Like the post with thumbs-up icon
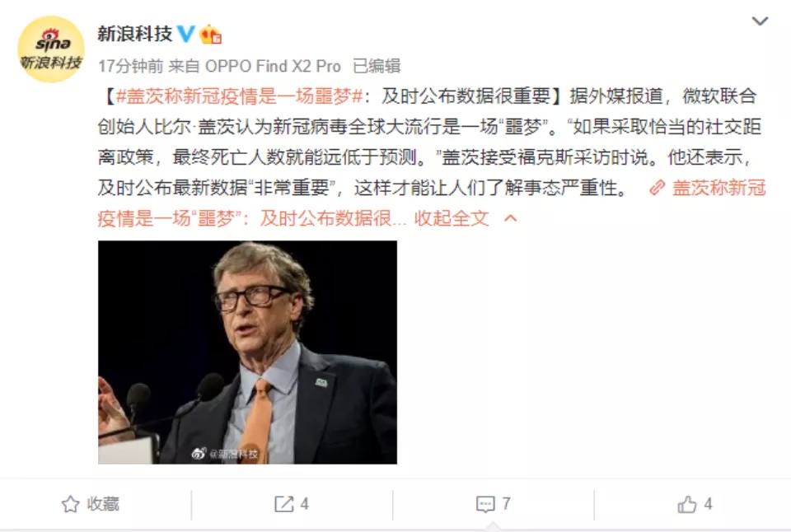This screenshot has height=532, width=791. (x=686, y=504)
